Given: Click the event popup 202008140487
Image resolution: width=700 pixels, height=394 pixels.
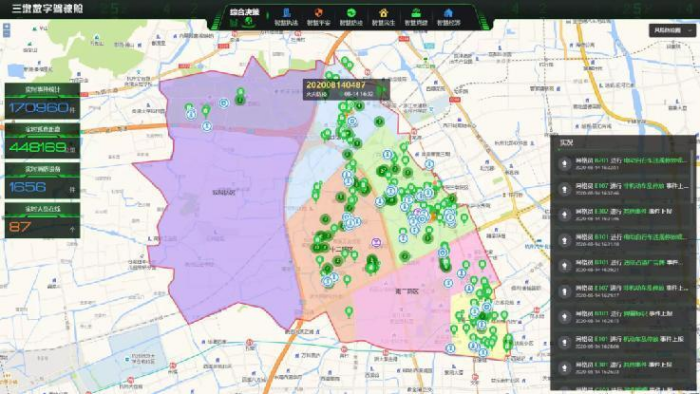Looking at the screenshot, I should [x=346, y=89].
